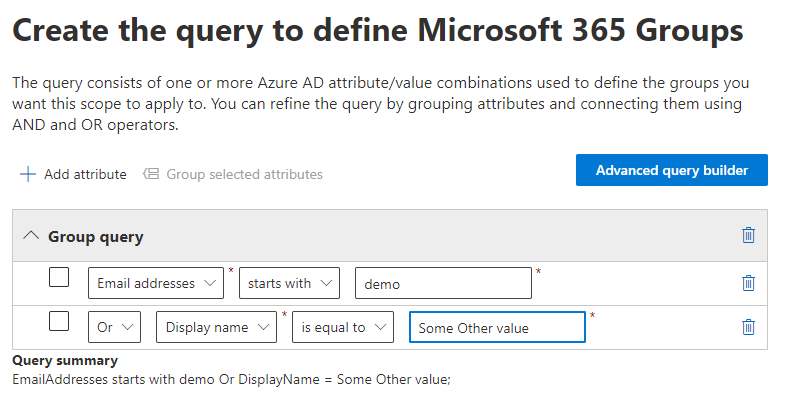Click the Add attribute text link

tap(85, 174)
